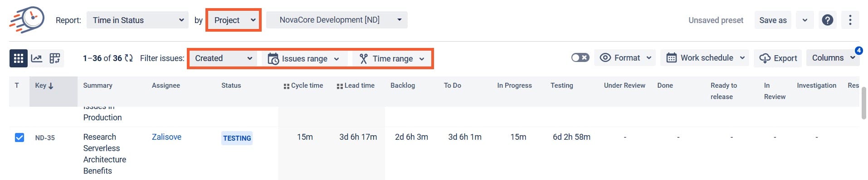The image size is (868, 180).
Task: Open NovaCore Development [ND] project selector
Action: [337, 20]
